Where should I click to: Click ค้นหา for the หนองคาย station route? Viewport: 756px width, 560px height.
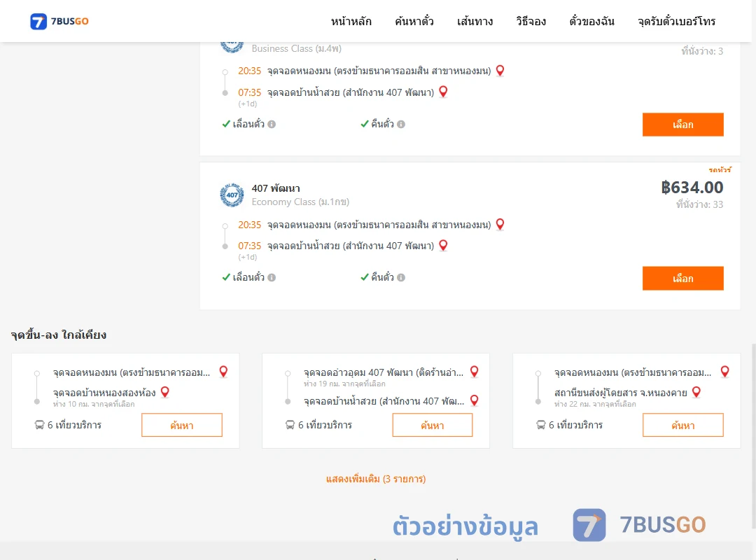pos(682,425)
